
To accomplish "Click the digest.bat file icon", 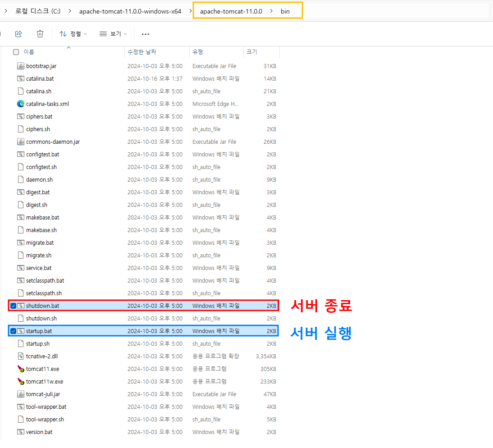I will (x=20, y=192).
